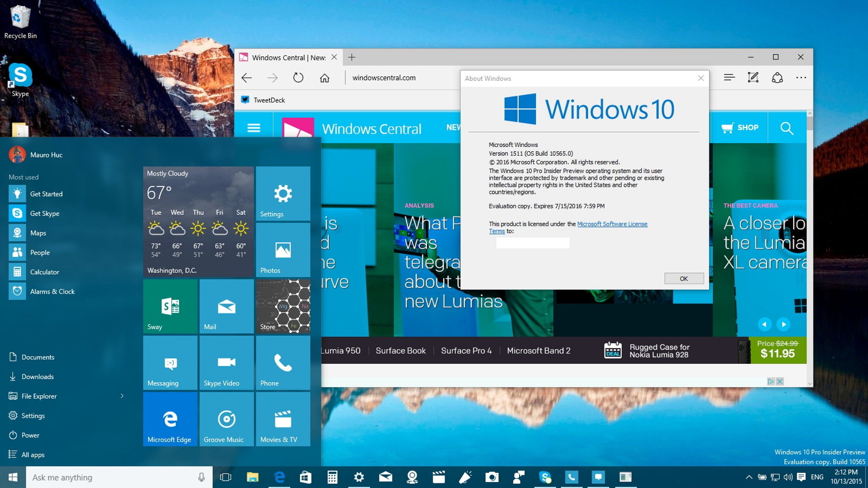Launch the Sway tile in Start
The image size is (868, 488).
pyautogui.click(x=170, y=306)
